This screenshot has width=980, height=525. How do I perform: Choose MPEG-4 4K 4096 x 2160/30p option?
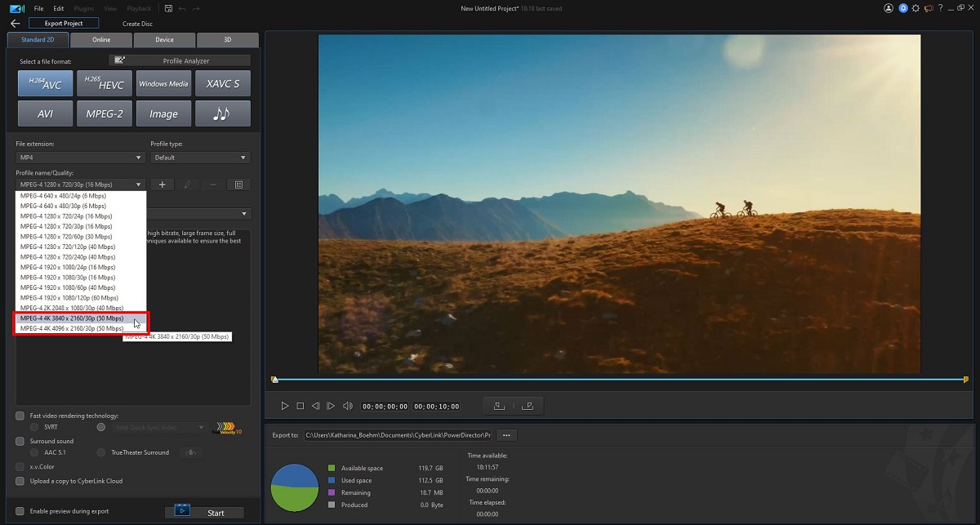tap(72, 328)
